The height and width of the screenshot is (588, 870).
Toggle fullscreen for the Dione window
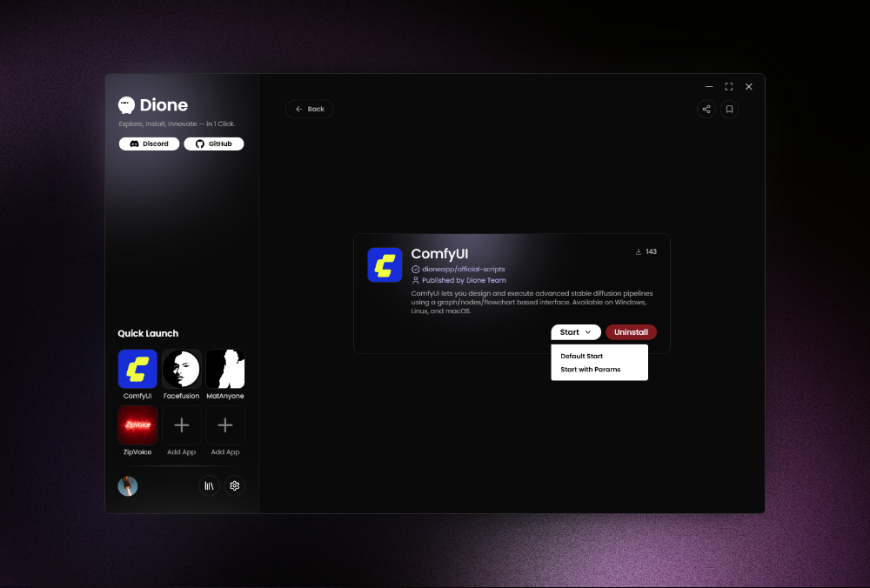pyautogui.click(x=729, y=86)
